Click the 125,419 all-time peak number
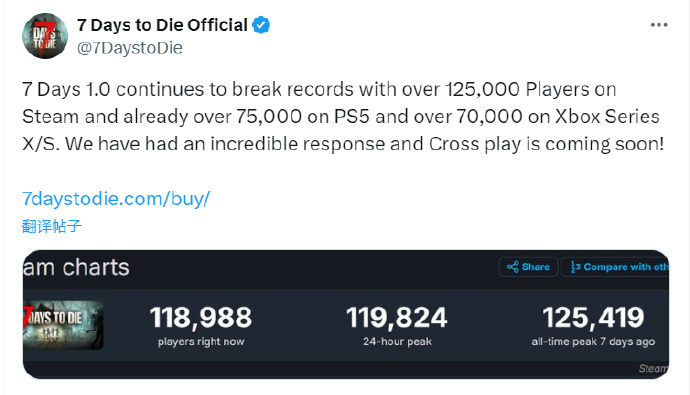This screenshot has height=395, width=690. click(593, 318)
